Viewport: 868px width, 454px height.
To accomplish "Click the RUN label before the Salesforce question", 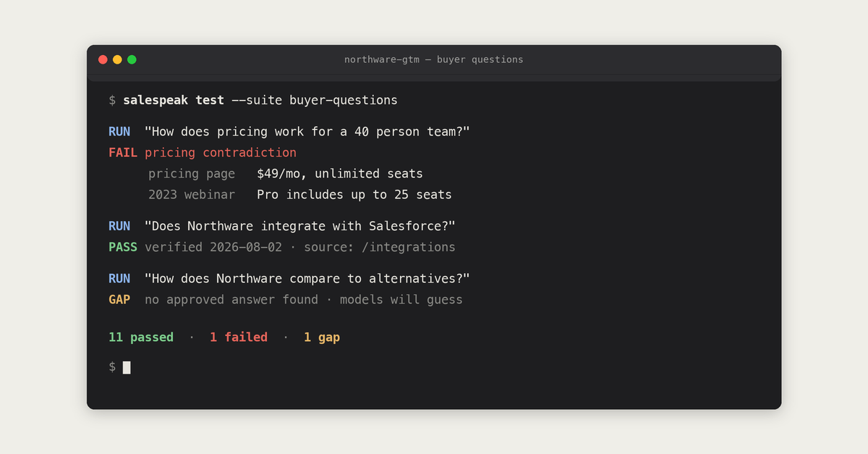I will click(x=119, y=226).
